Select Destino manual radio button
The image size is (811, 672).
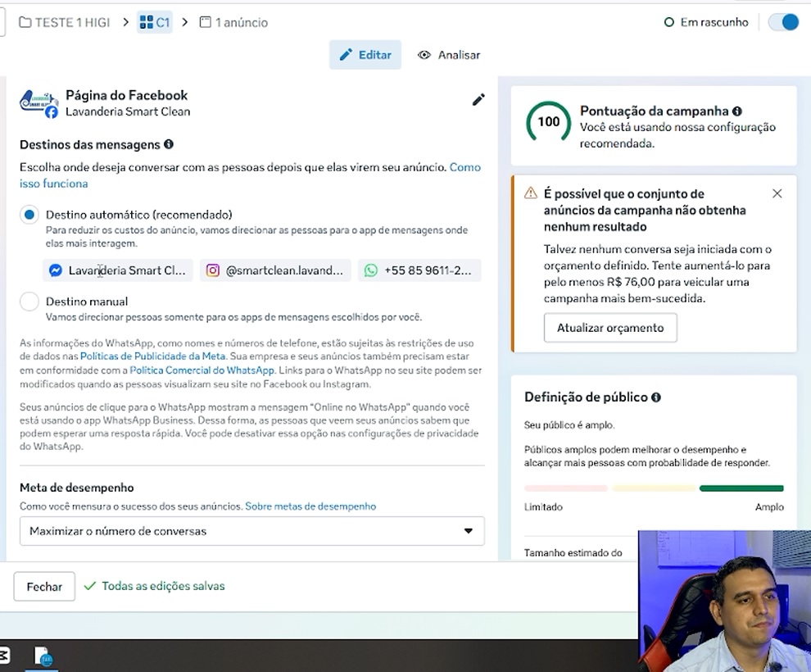[29, 301]
